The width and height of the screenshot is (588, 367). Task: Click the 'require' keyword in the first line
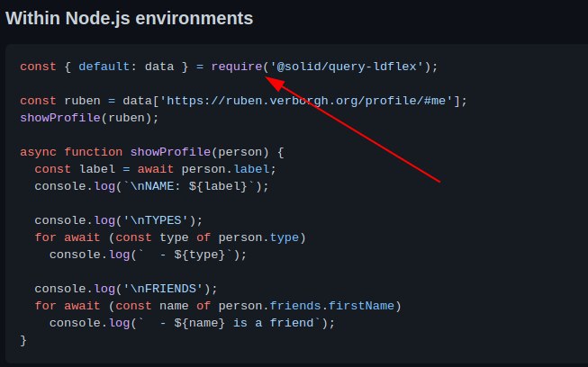click(x=237, y=67)
